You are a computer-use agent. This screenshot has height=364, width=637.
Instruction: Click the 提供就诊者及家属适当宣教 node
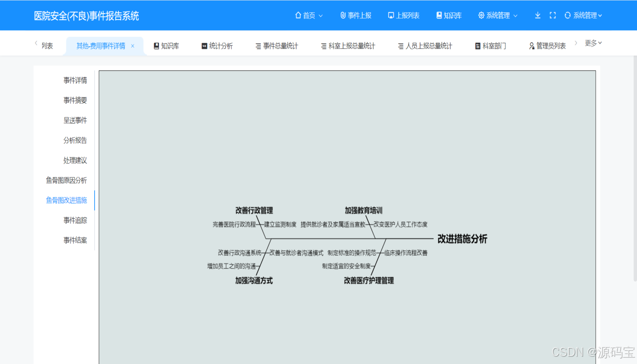(333, 224)
